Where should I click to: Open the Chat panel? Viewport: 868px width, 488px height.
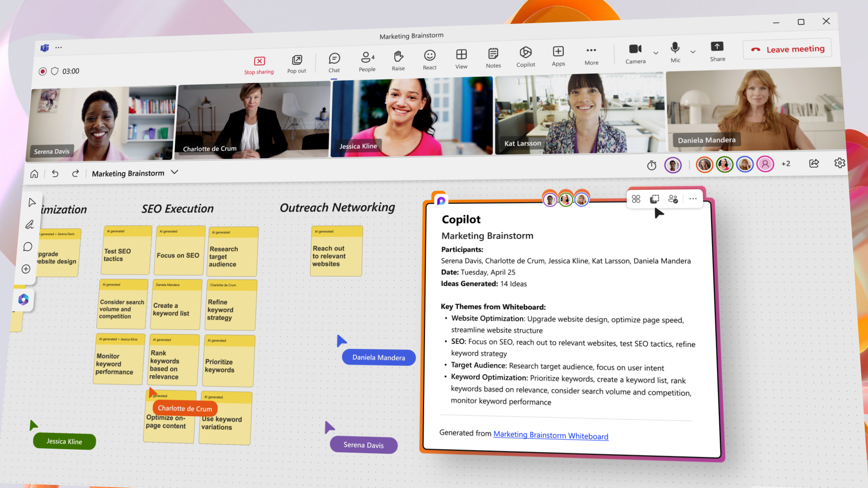pos(335,58)
